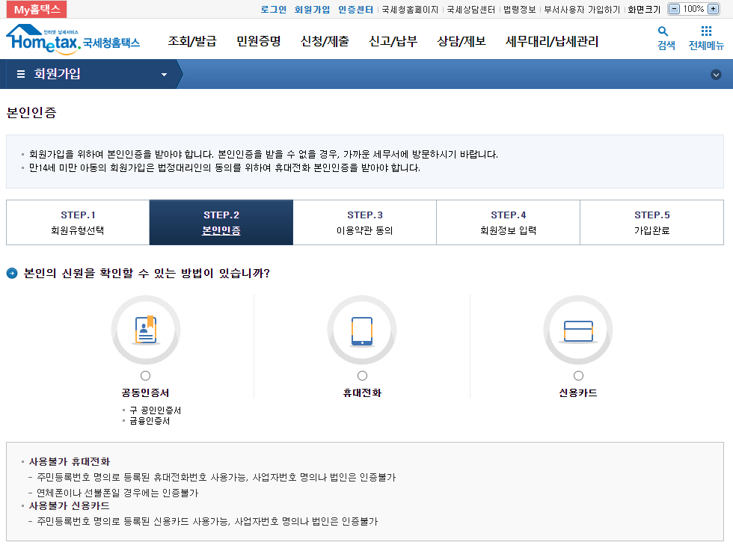
Task: Go to STEP.3 이용약관 동의 tab
Action: click(x=365, y=223)
